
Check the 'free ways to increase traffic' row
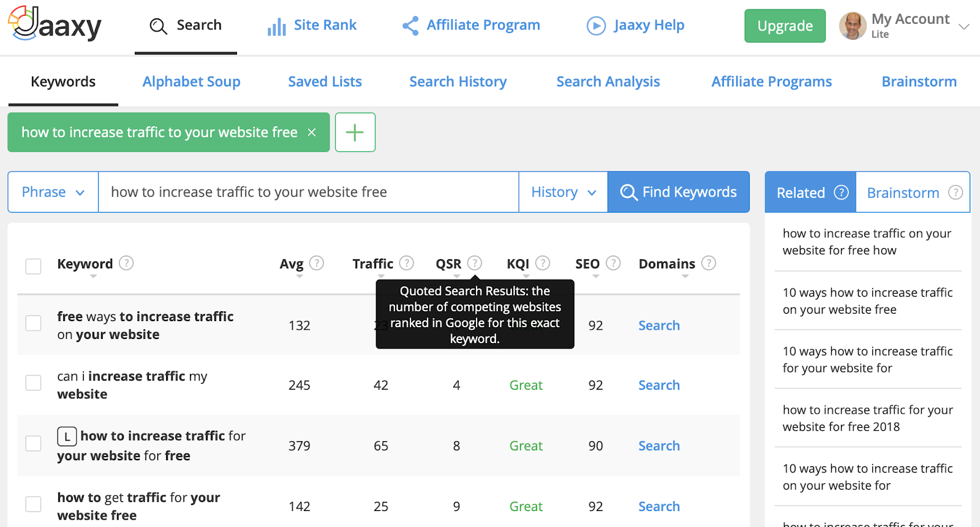click(33, 323)
